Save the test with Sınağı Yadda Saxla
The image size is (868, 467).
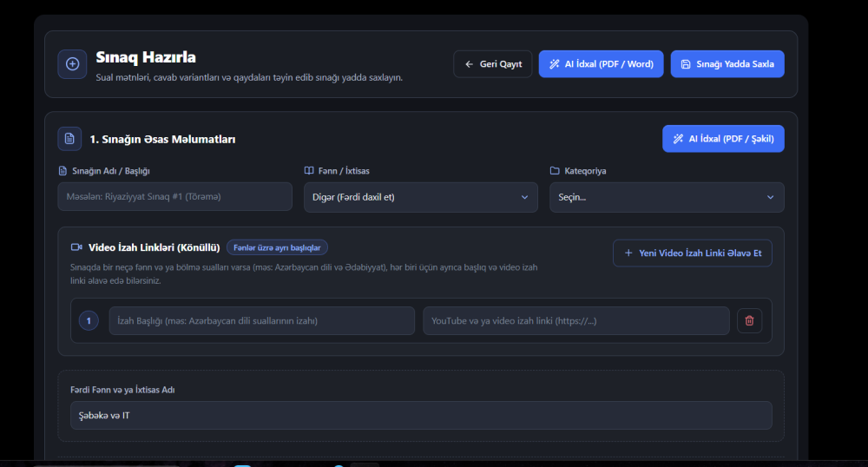pos(727,64)
